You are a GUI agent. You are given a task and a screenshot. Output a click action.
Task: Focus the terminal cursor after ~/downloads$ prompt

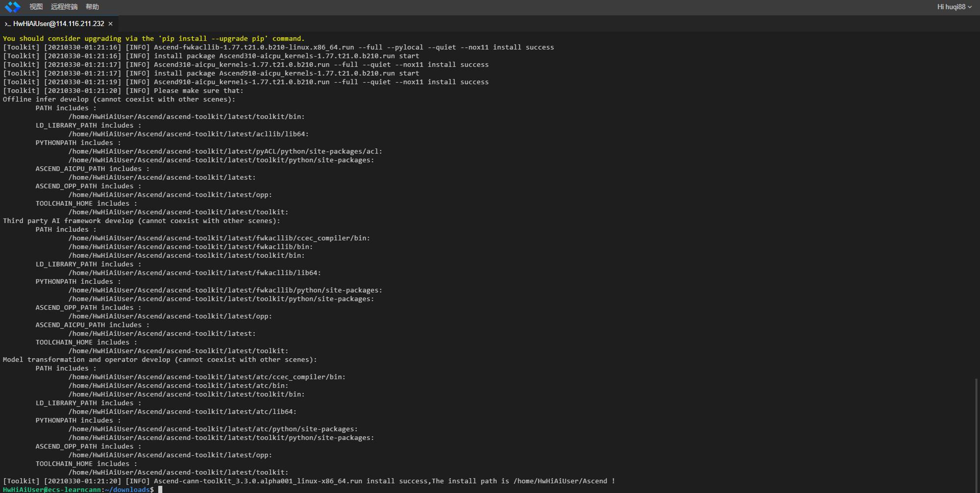coord(160,489)
